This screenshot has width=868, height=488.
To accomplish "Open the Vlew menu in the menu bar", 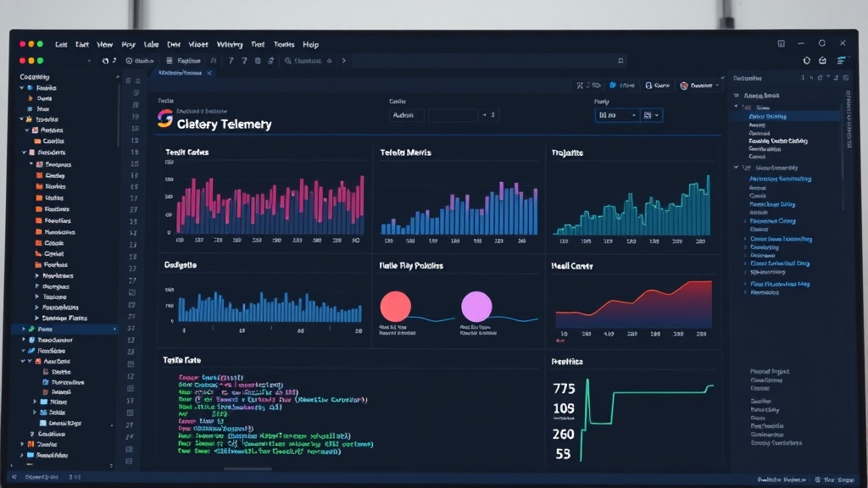I will (104, 44).
